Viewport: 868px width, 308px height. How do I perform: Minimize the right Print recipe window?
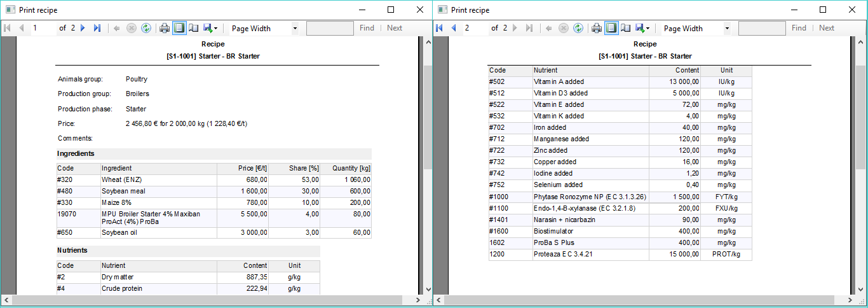[x=794, y=10]
